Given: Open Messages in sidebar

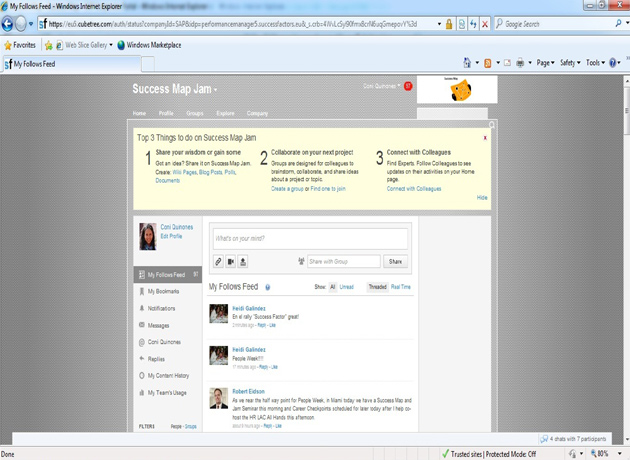Looking at the screenshot, I should click(x=158, y=325).
